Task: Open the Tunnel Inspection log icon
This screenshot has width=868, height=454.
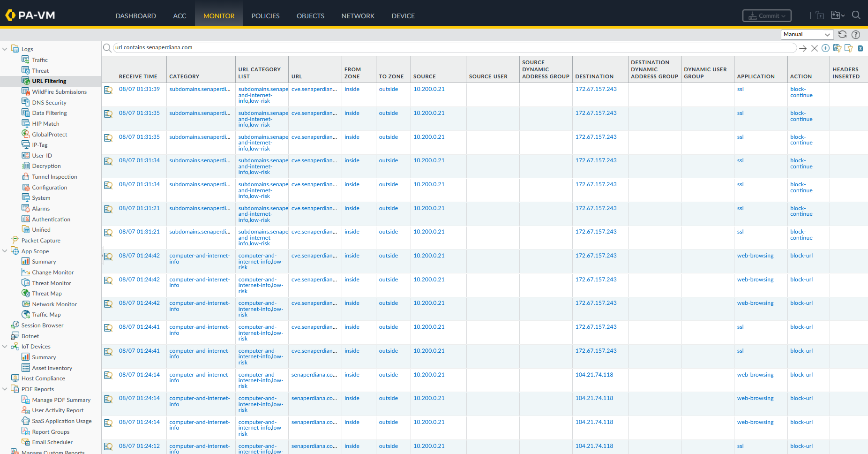Action: [x=26, y=176]
